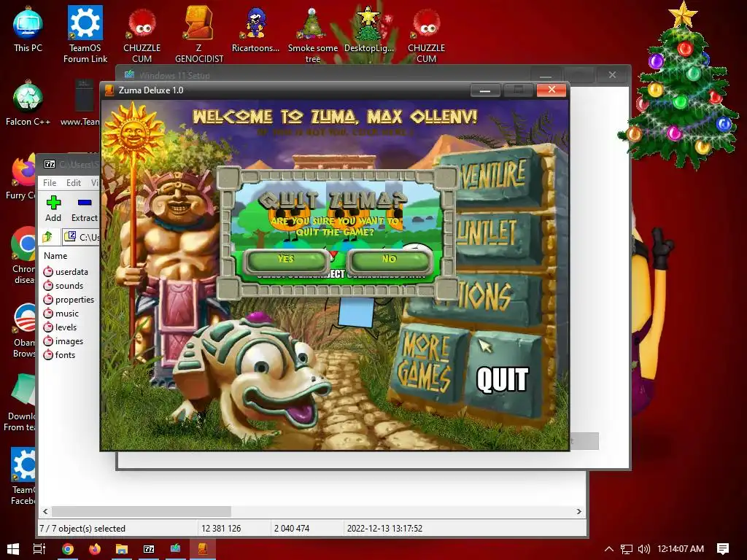The width and height of the screenshot is (747, 560).
Task: Open the Ricartoons desktop icon
Action: pyautogui.click(x=255, y=29)
